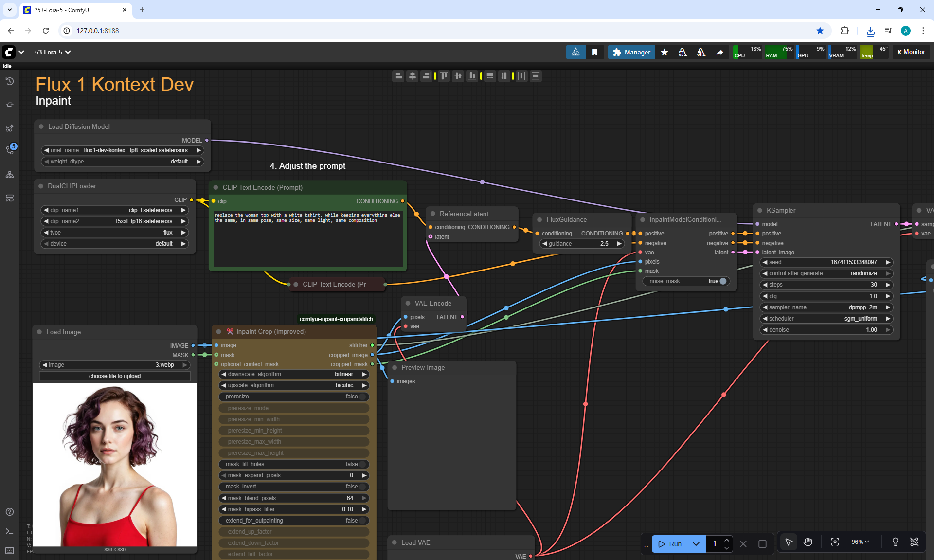The width and height of the screenshot is (934, 560).
Task: Click the Manager button
Action: pyautogui.click(x=631, y=52)
